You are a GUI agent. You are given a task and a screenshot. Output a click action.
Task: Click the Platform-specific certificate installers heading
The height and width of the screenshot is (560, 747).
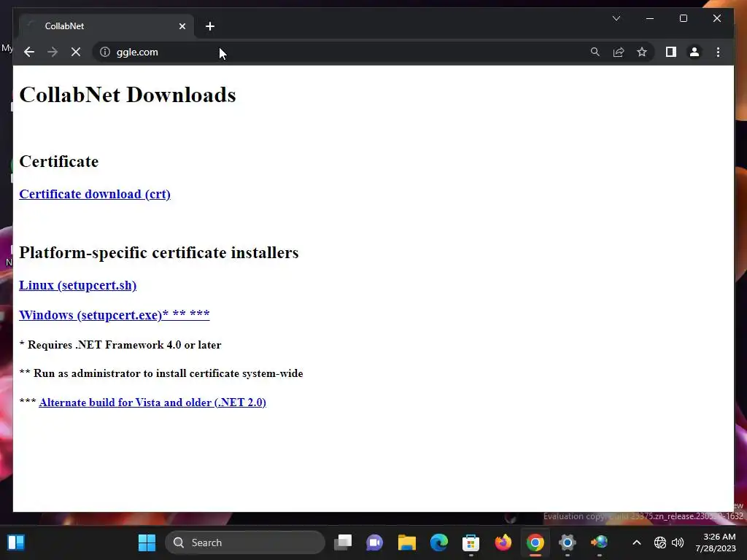(158, 252)
